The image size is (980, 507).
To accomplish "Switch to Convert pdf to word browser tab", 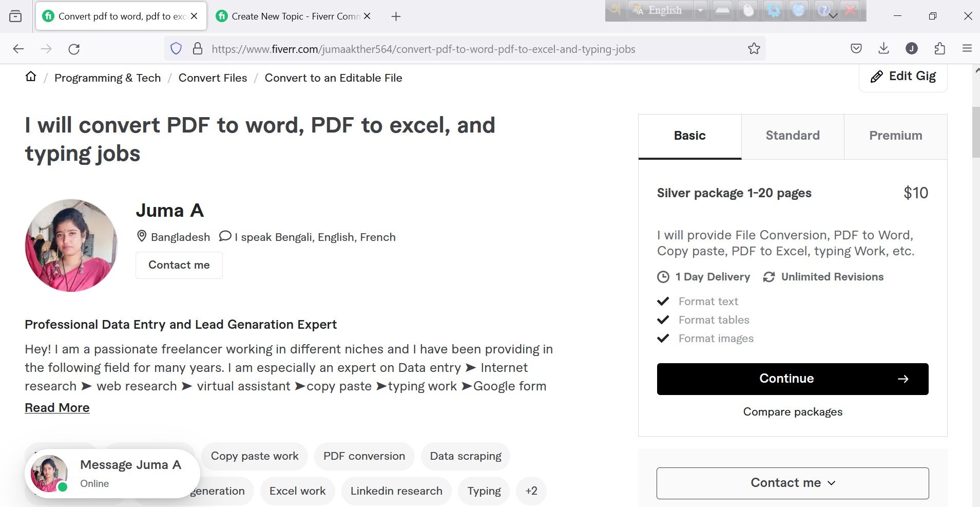I will pos(121,16).
